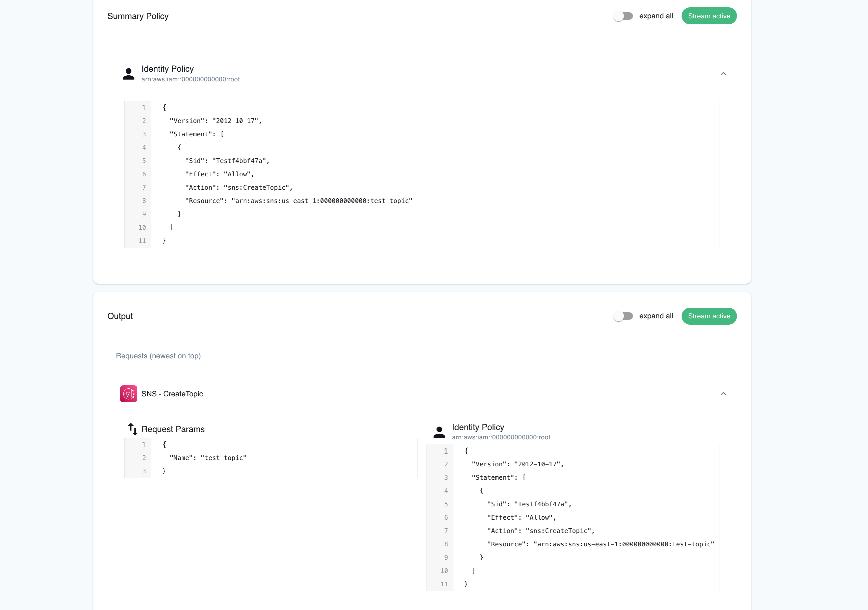Click the Output Stream active pill icon
Screen dimensions: 868x610
coord(709,316)
